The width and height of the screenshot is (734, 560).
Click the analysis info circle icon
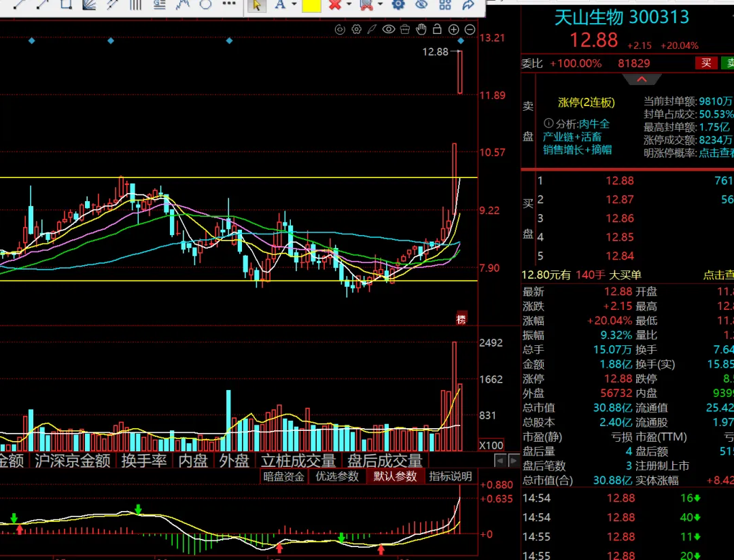(548, 123)
